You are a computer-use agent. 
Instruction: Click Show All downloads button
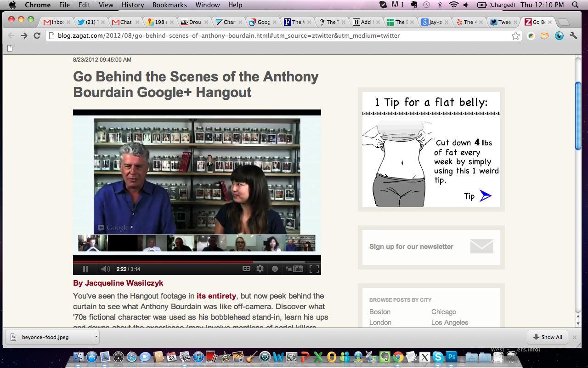[547, 337]
